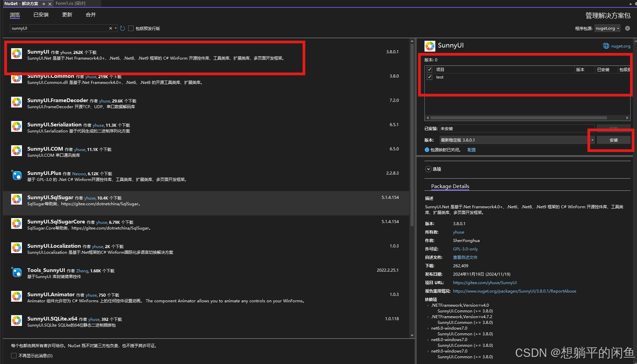
Task: Switch to the Consolidate tab
Action: pyautogui.click(x=91, y=15)
